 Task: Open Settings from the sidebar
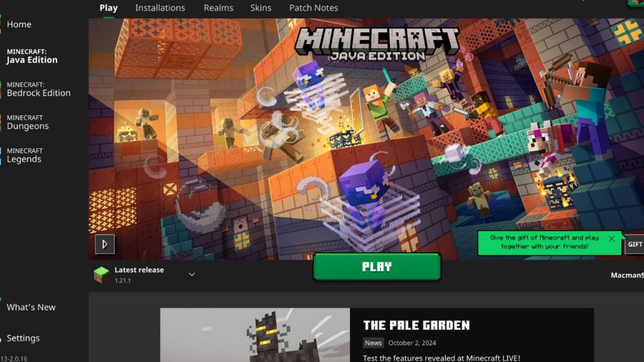(x=23, y=338)
